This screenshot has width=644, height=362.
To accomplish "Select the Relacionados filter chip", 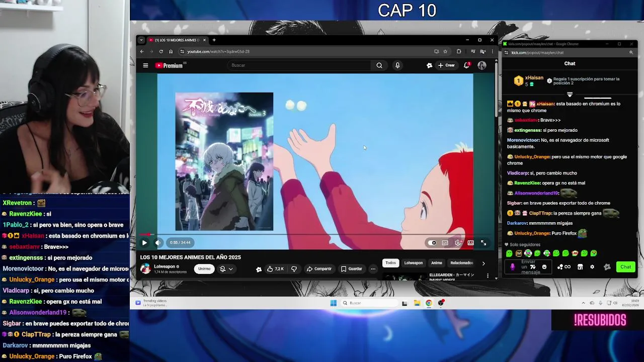I will click(x=461, y=263).
